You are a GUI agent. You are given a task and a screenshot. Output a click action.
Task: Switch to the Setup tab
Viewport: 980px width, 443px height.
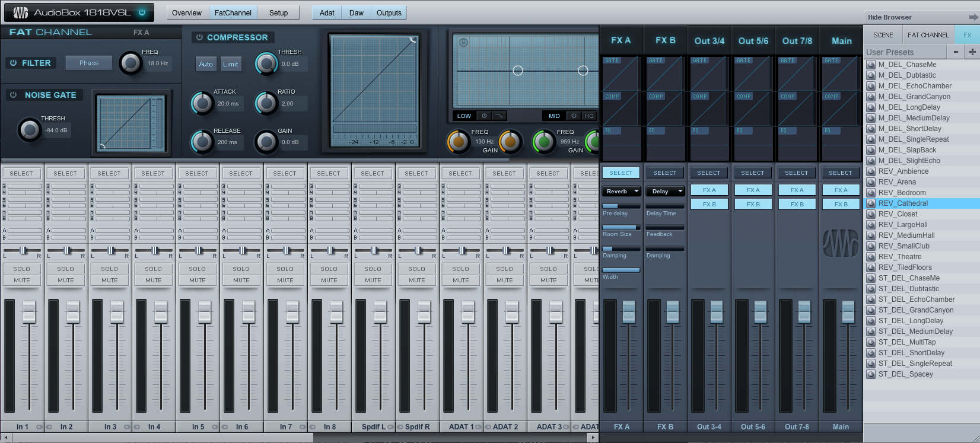tap(278, 12)
